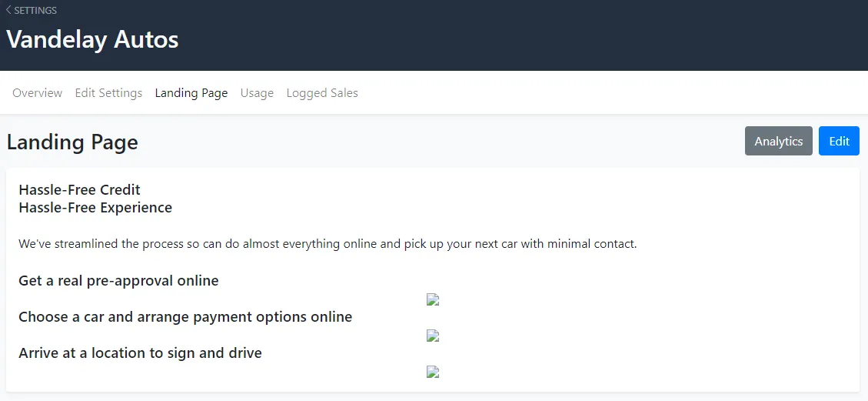Click the broken image under sign-and-drive step
Screen dimensions: 868x401
click(433, 373)
